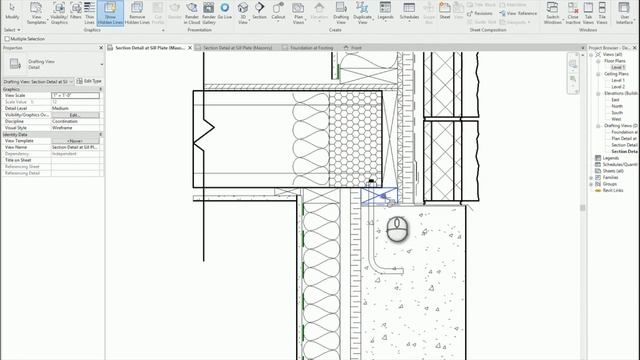Collapse Views (all) tree node
The width and height of the screenshot is (640, 360).
[x=591, y=54]
